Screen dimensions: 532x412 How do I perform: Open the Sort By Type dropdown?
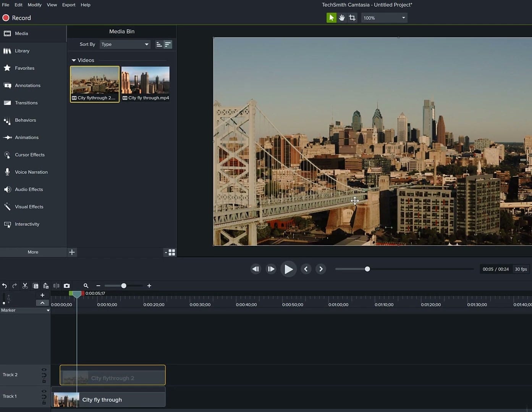pyautogui.click(x=125, y=44)
